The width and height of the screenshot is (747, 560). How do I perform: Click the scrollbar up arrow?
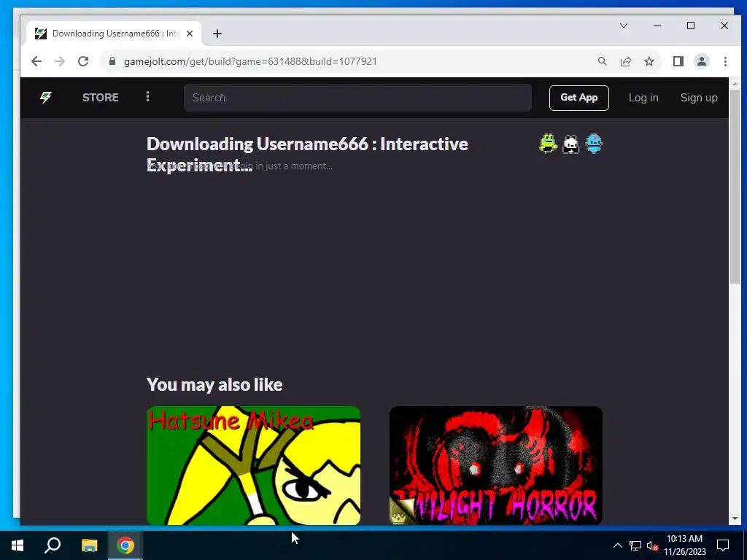(734, 83)
